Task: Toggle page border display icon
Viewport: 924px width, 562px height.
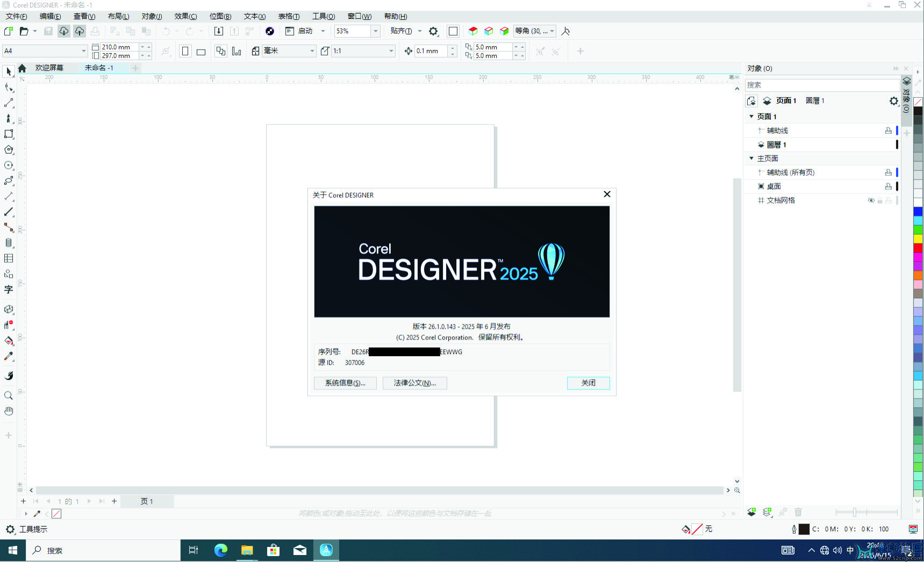Action: click(x=453, y=31)
